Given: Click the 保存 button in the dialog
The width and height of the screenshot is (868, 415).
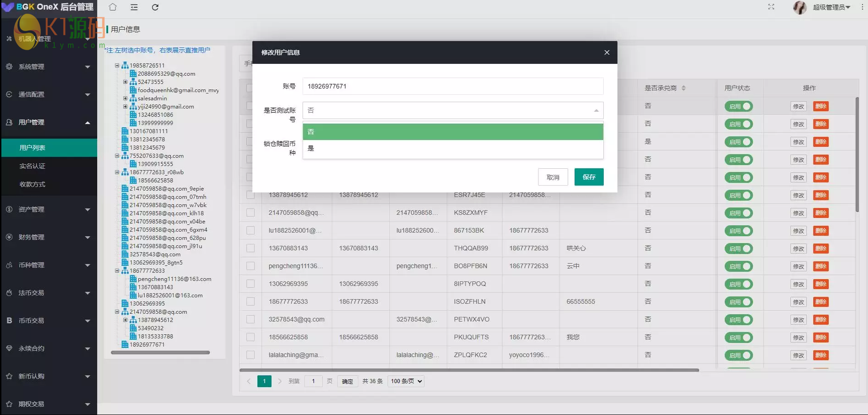Looking at the screenshot, I should [x=589, y=177].
